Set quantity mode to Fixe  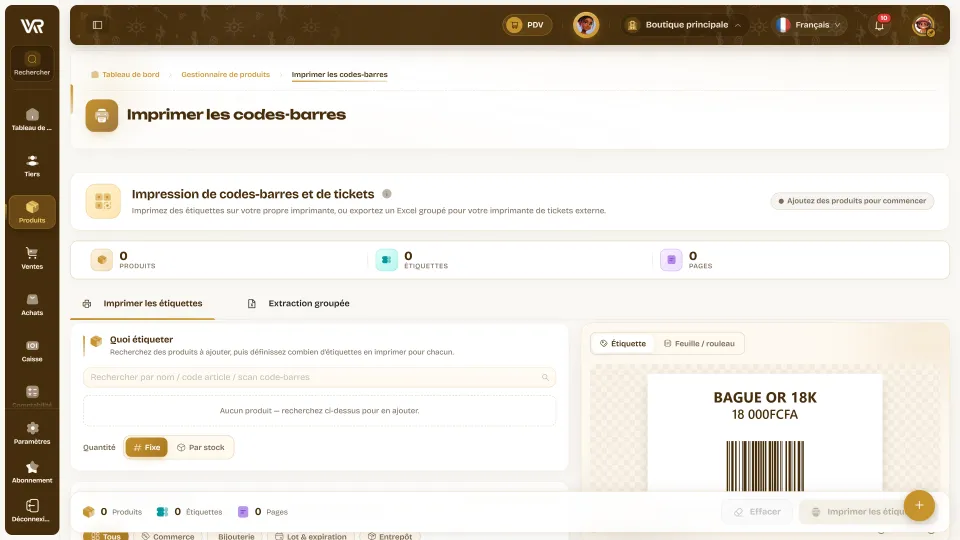(146, 448)
